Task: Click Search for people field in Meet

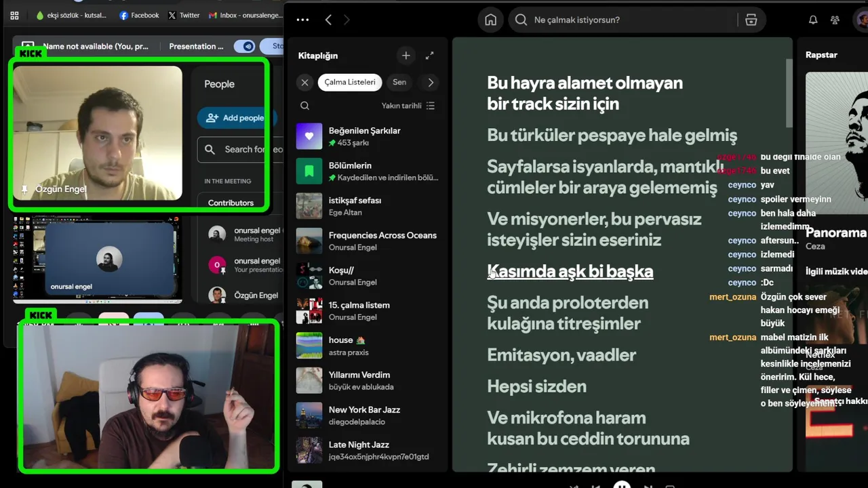Action: click(241, 149)
